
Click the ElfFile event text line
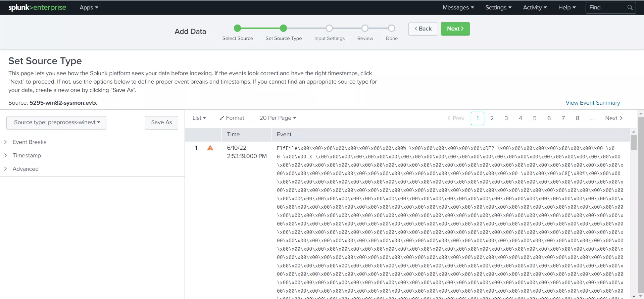coord(445,148)
